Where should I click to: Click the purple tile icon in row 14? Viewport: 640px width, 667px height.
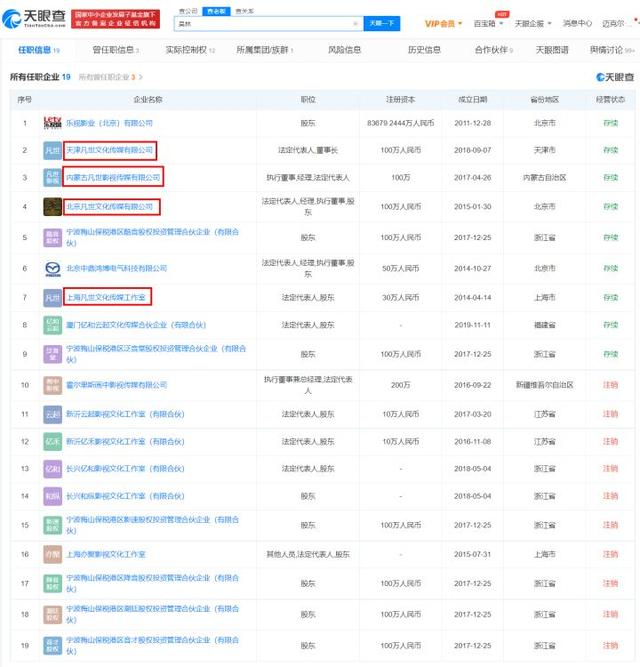52,496
